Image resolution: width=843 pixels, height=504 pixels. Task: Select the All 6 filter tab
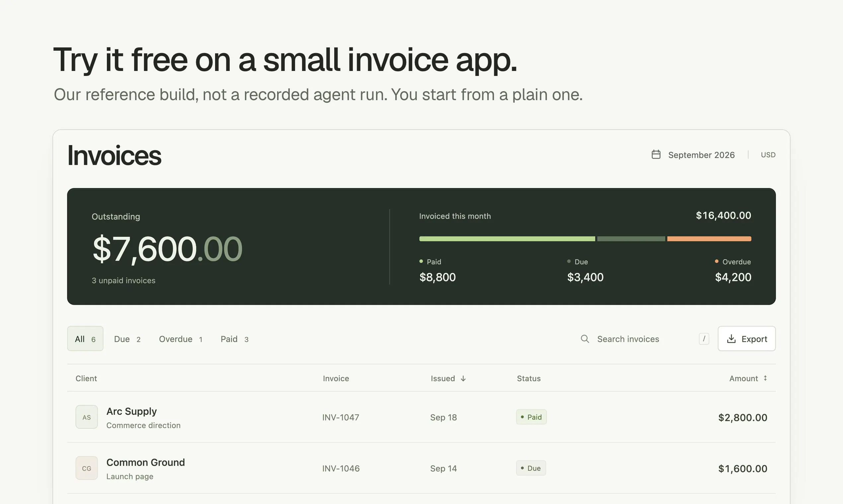pyautogui.click(x=85, y=339)
